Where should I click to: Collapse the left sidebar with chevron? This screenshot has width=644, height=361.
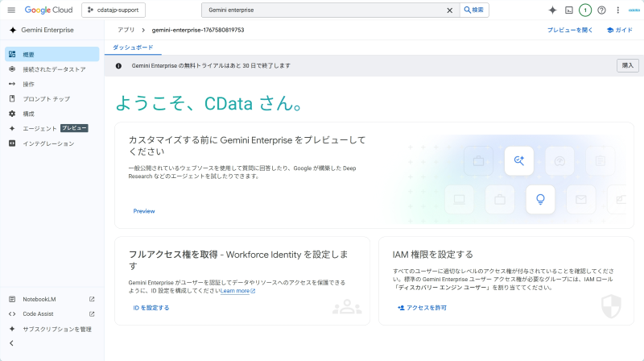pos(11,343)
